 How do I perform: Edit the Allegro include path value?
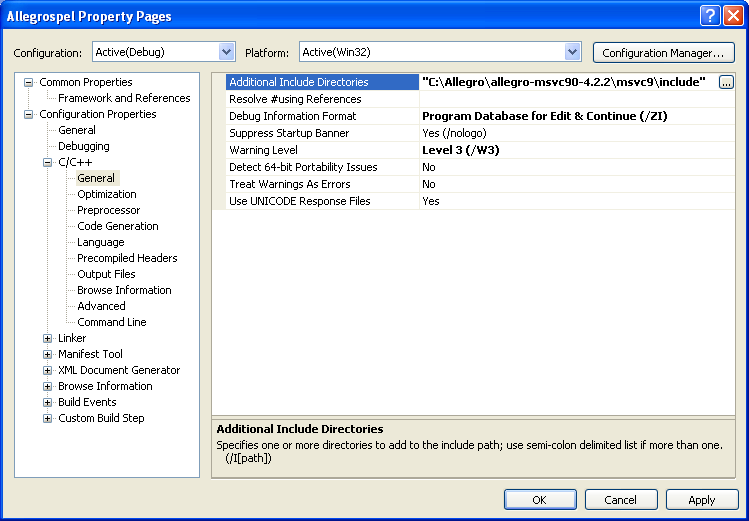click(568, 82)
